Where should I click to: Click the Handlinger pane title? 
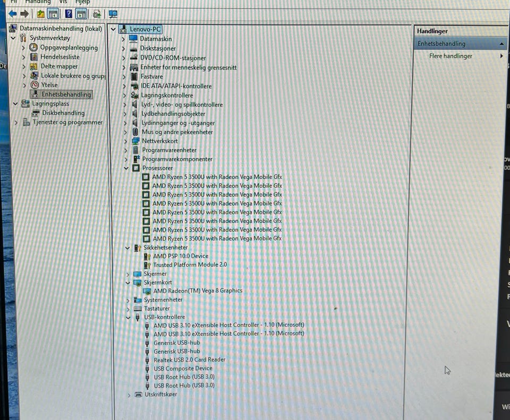click(x=432, y=31)
